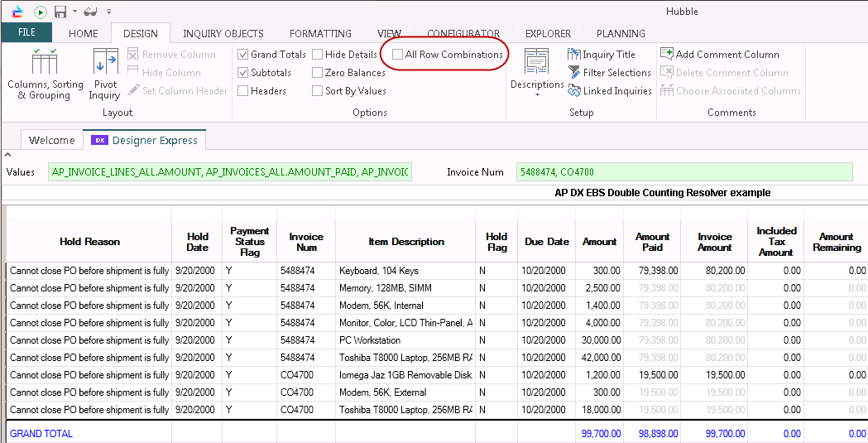Screen dimensions: 868x443
Task: Open Linked Inquiries
Action: click(609, 91)
